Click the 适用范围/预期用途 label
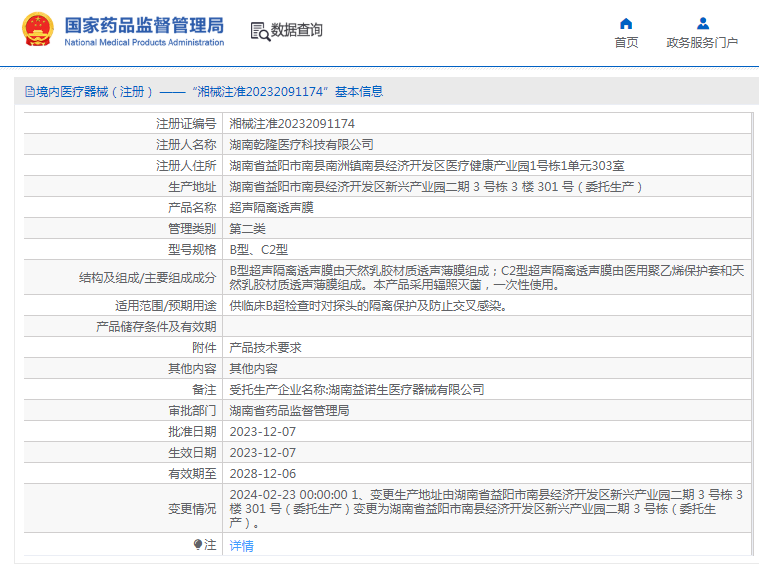 click(x=166, y=306)
